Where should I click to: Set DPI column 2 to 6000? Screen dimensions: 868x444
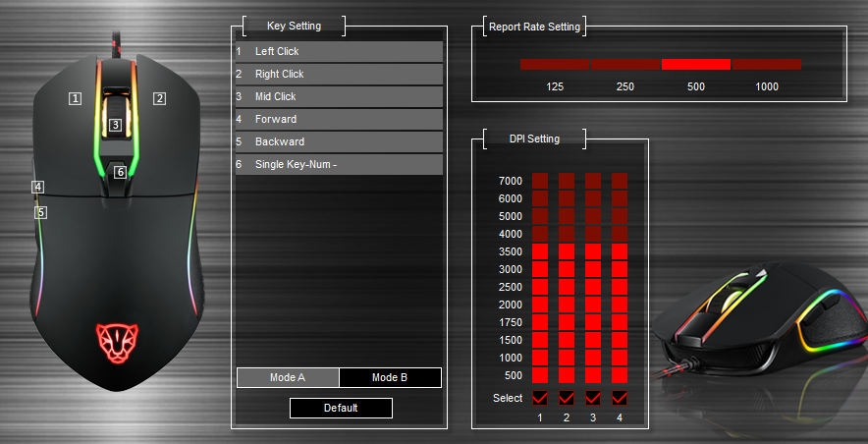(x=567, y=198)
